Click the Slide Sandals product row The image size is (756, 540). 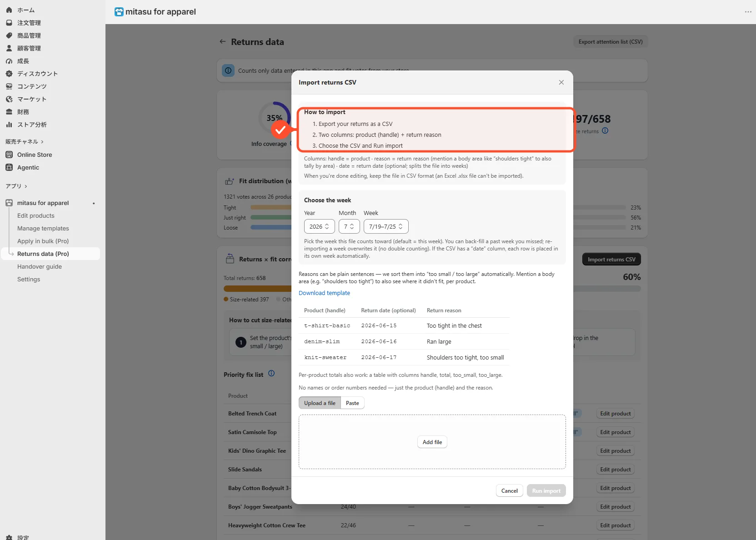coord(432,470)
